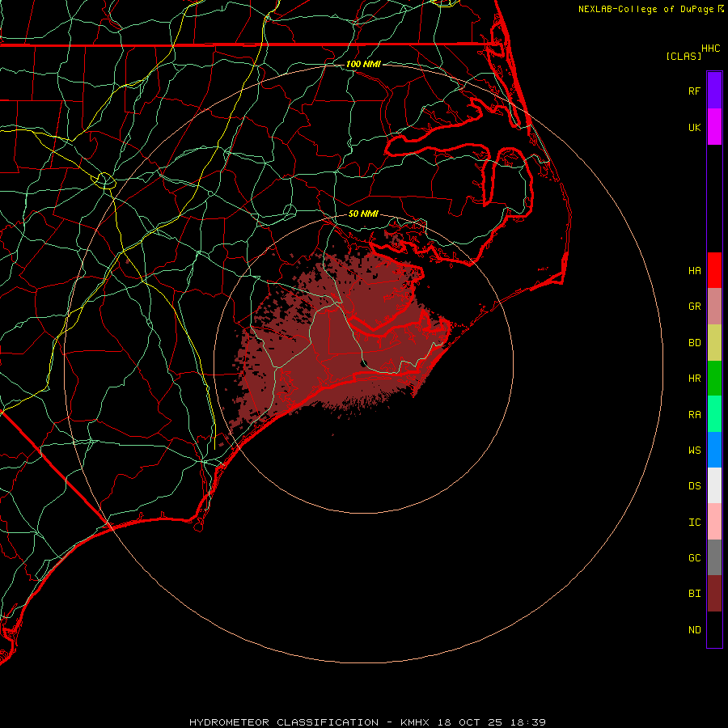
Task: Click the BI legend label
Action: point(694,594)
